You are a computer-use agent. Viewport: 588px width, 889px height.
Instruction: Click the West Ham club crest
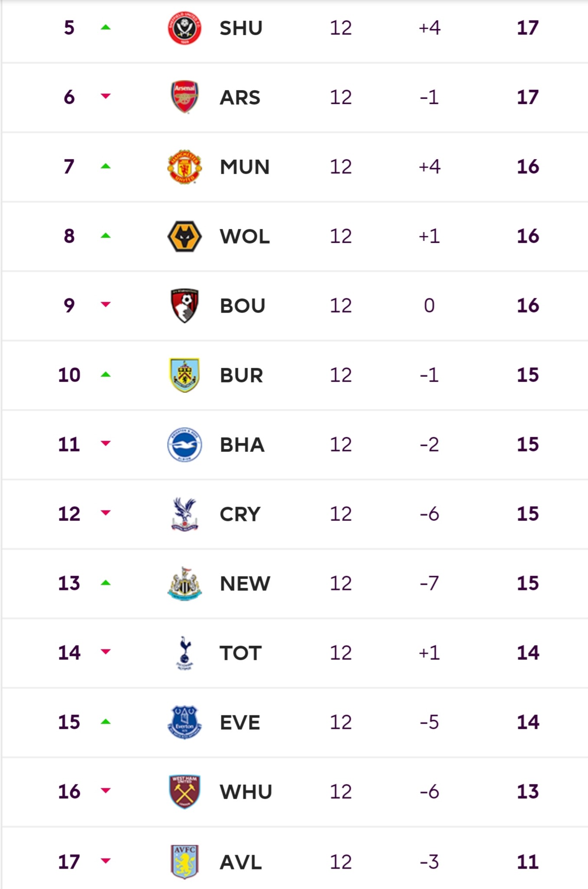tap(184, 792)
